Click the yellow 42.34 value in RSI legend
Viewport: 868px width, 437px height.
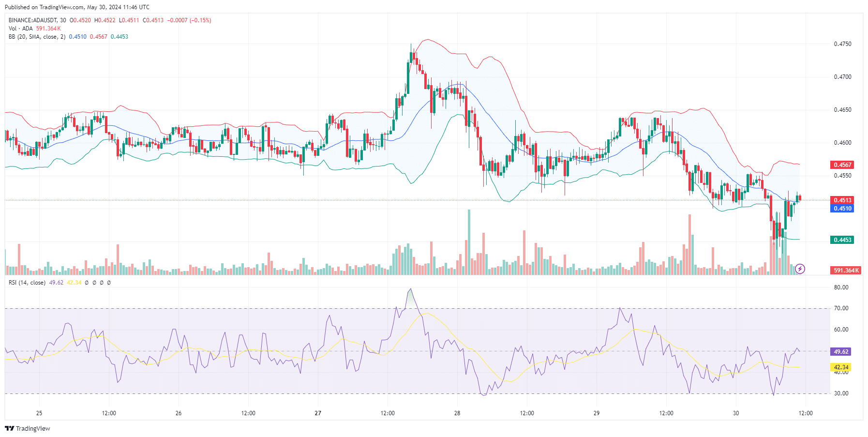click(74, 283)
